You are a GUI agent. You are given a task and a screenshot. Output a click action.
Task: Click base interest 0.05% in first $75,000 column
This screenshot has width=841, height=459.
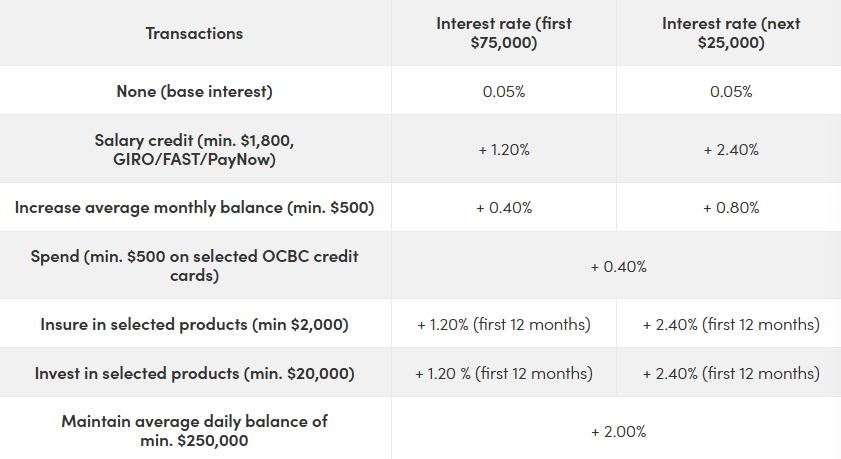(503, 91)
